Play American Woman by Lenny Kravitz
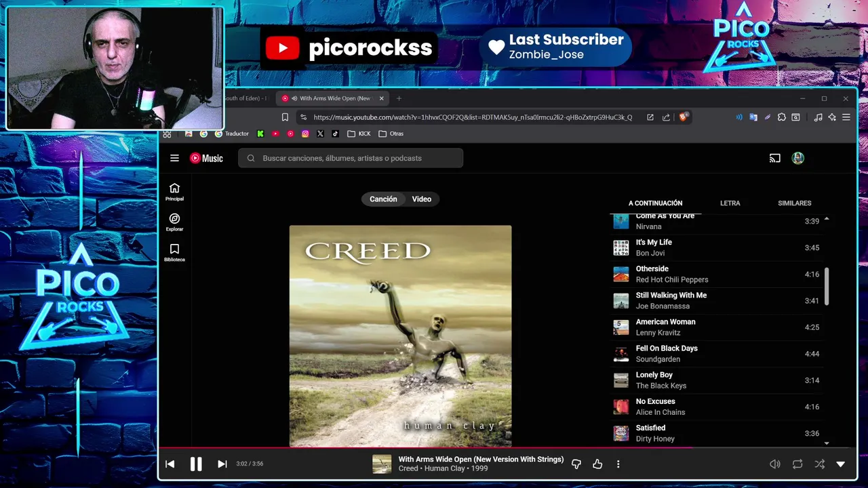 [x=717, y=327]
